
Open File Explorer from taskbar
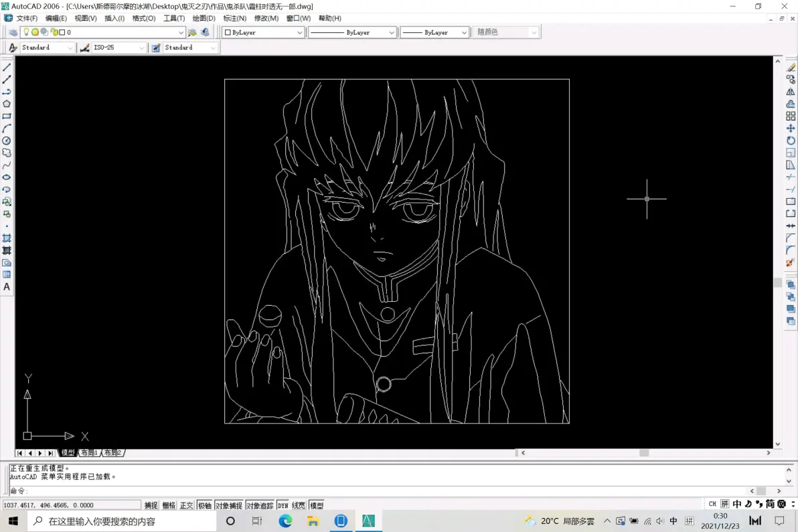[x=313, y=521]
